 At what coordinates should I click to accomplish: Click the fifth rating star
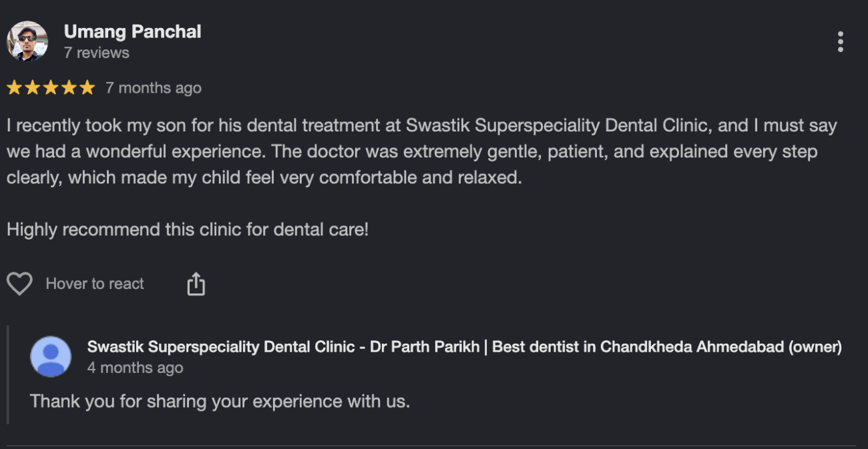point(87,88)
